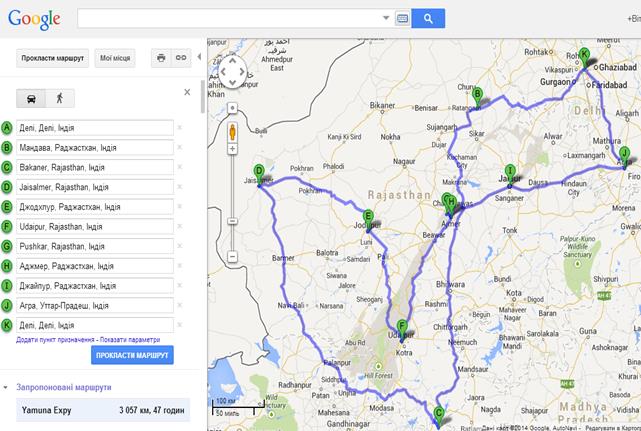The height and width of the screenshot is (431, 641).
Task: Click destination K field Делі
Action: 95,325
